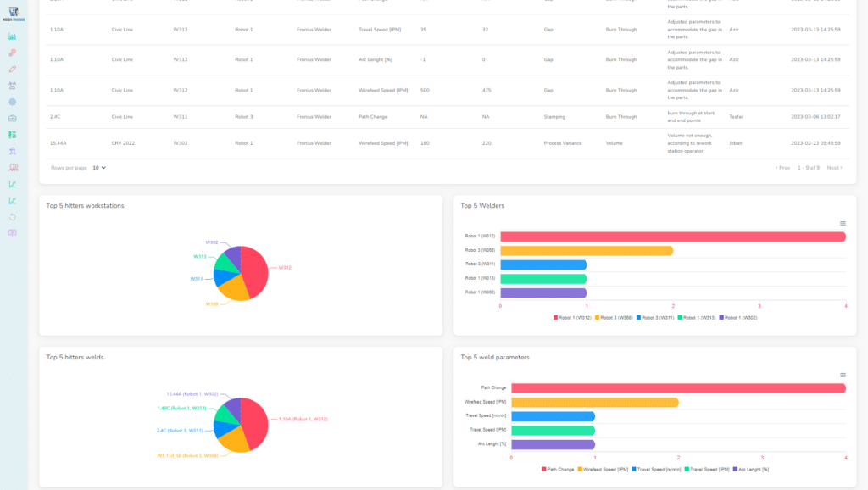868x490 pixels.
Task: Click the Volume cell in the table
Action: click(614, 143)
